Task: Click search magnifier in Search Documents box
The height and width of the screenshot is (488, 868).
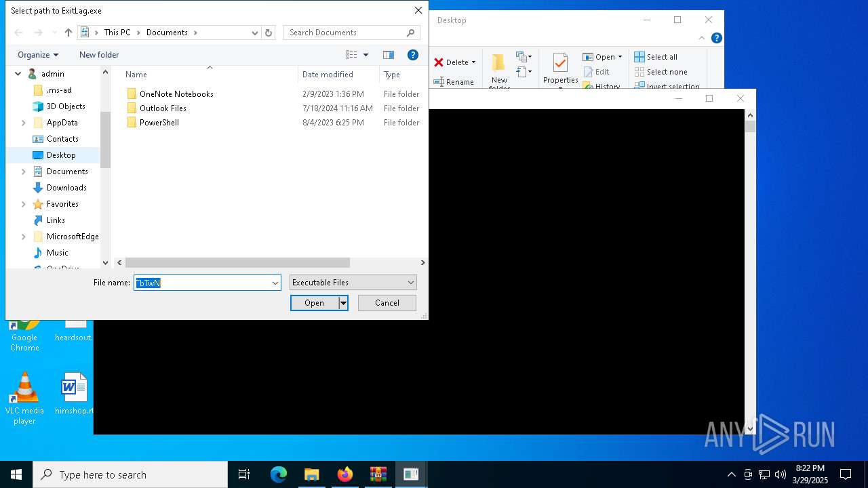Action: click(x=410, y=33)
